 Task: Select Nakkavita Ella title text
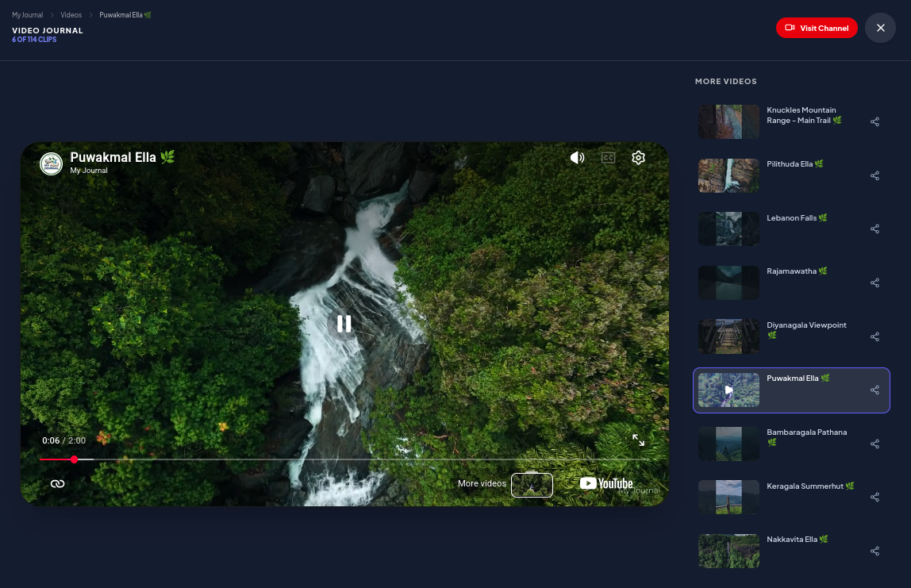click(x=797, y=539)
